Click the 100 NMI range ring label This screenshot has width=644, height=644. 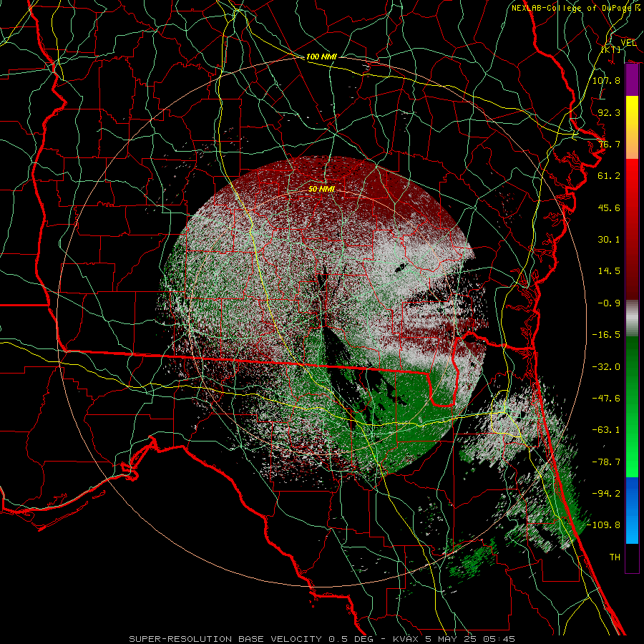coord(321,57)
